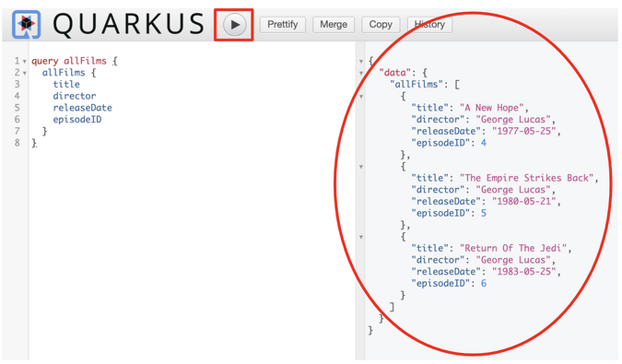
Task: Click "Return Of The Jedi" title value
Action: 513,248
